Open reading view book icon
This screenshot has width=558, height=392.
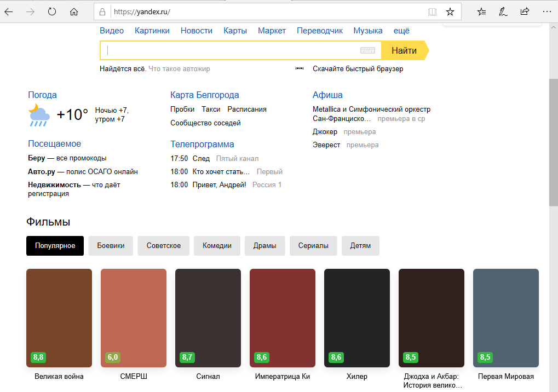(432, 11)
